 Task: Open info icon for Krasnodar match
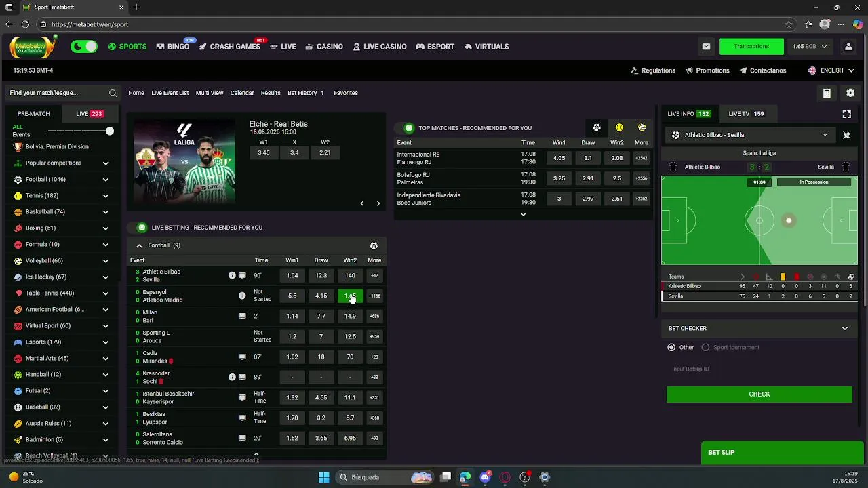click(232, 377)
